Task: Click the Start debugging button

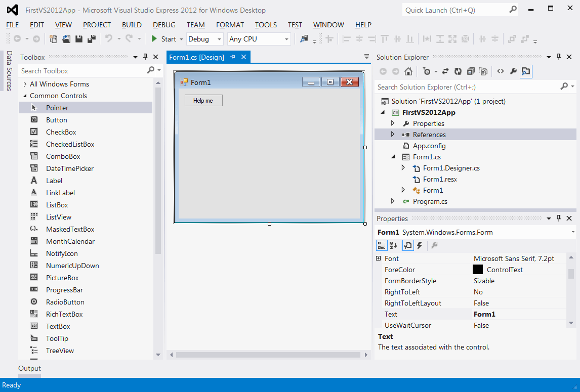Action: tap(164, 39)
